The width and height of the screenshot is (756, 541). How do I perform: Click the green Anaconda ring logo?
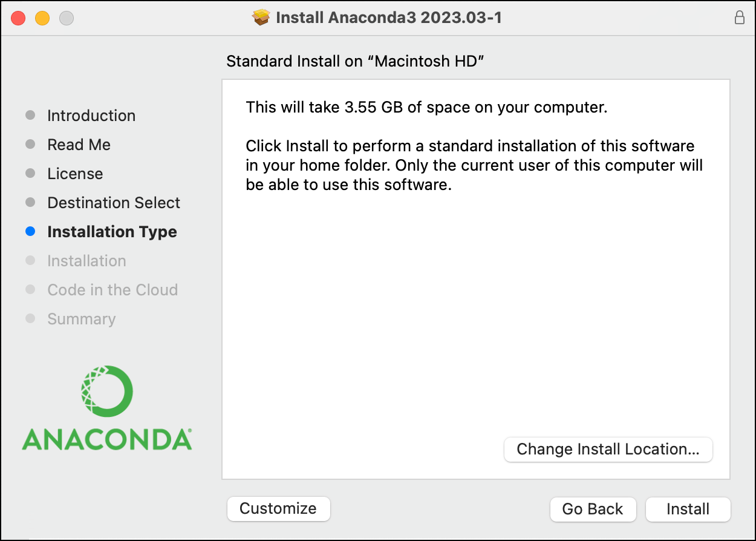106,391
